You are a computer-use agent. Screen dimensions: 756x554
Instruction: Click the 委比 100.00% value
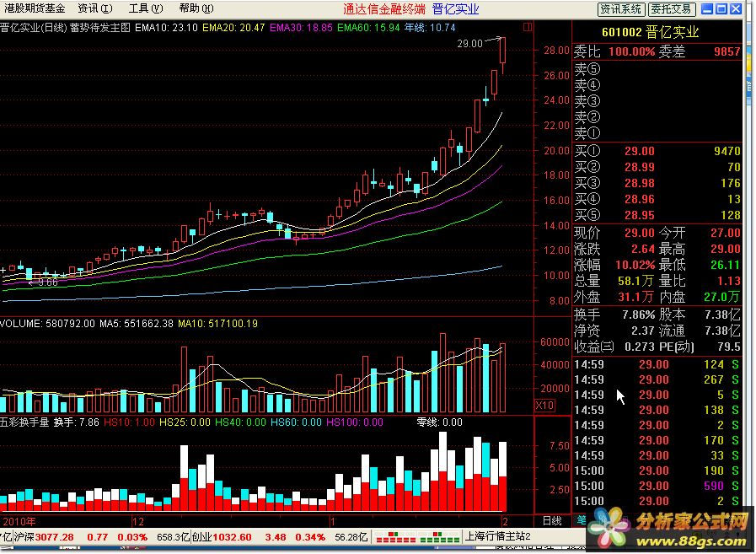tap(631, 51)
